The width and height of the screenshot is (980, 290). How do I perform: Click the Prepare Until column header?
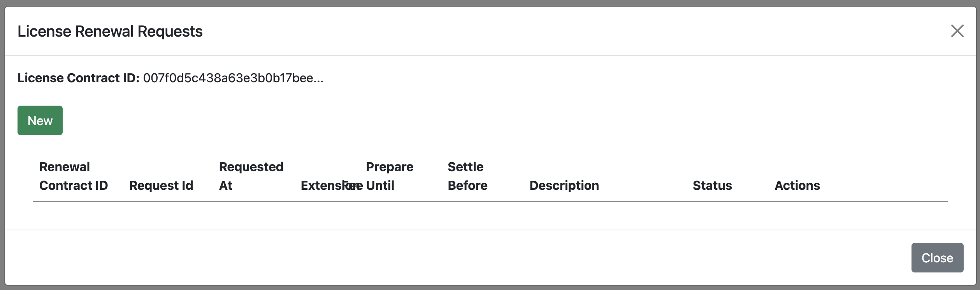click(x=389, y=176)
